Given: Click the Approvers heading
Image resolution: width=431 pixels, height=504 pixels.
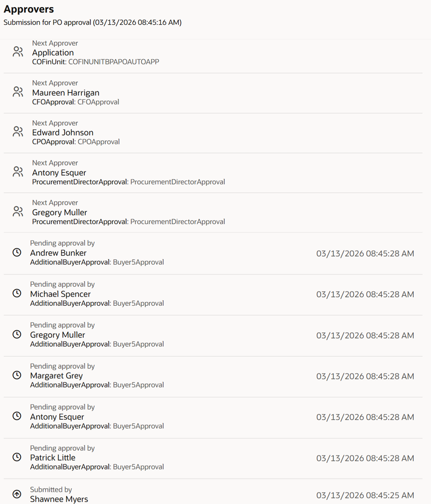Looking at the screenshot, I should (29, 9).
